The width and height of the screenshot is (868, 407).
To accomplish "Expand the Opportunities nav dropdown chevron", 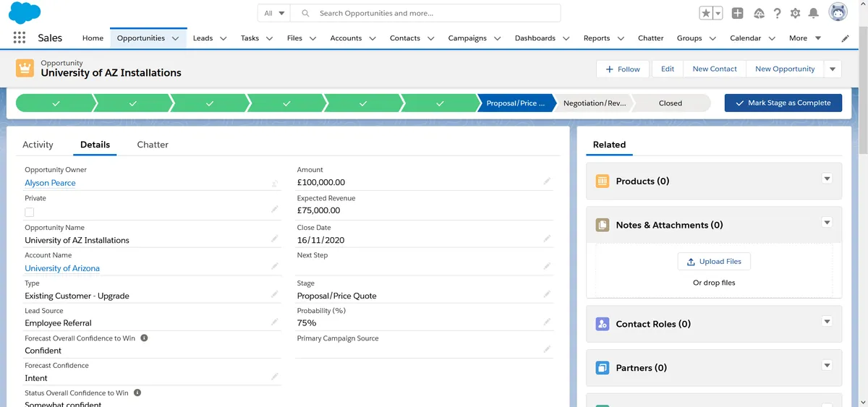I will [x=176, y=38].
